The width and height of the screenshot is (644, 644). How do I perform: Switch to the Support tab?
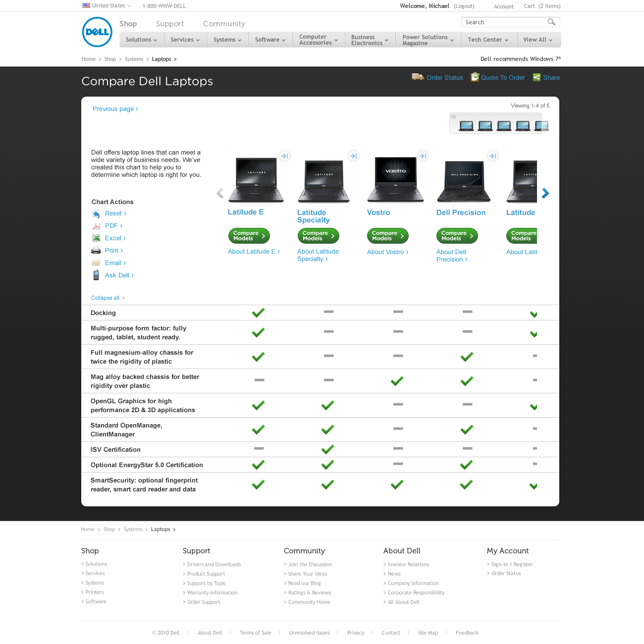click(x=169, y=24)
